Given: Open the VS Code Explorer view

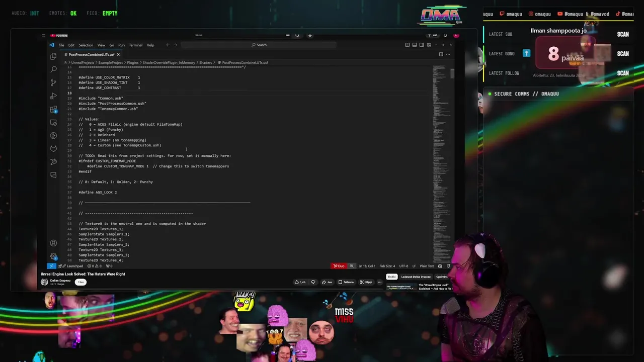Looking at the screenshot, I should (54, 56).
